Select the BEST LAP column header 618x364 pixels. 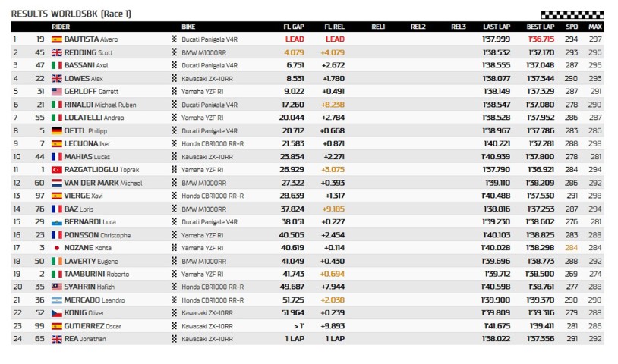pos(541,27)
